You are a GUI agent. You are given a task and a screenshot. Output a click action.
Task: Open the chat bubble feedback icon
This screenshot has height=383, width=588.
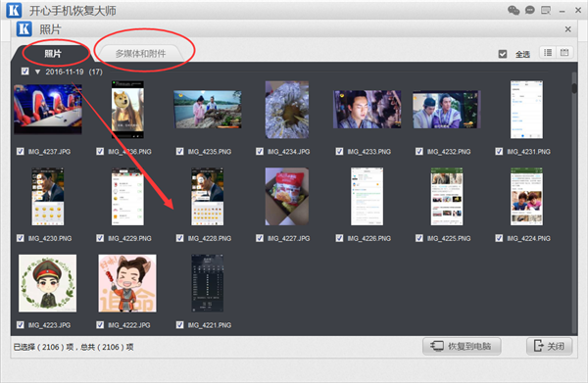(529, 10)
